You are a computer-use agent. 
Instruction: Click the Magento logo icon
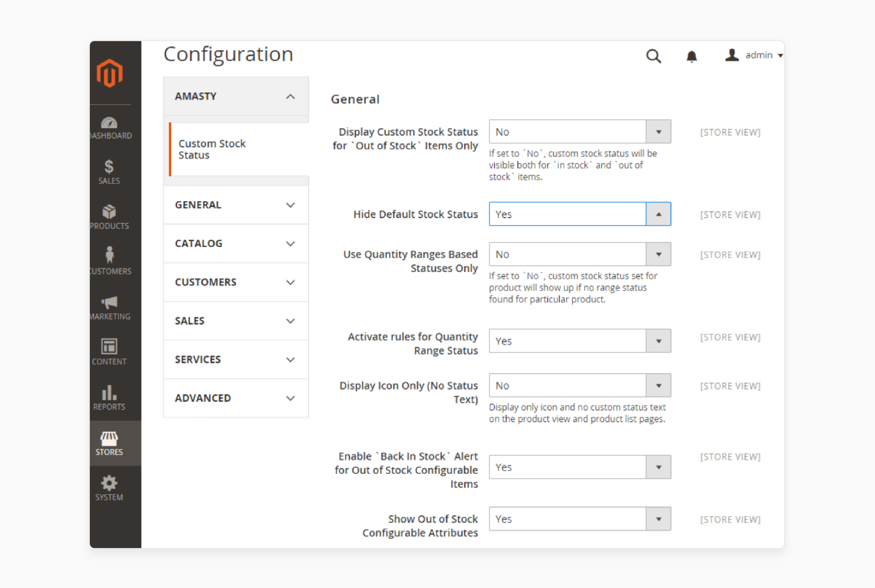pos(109,73)
